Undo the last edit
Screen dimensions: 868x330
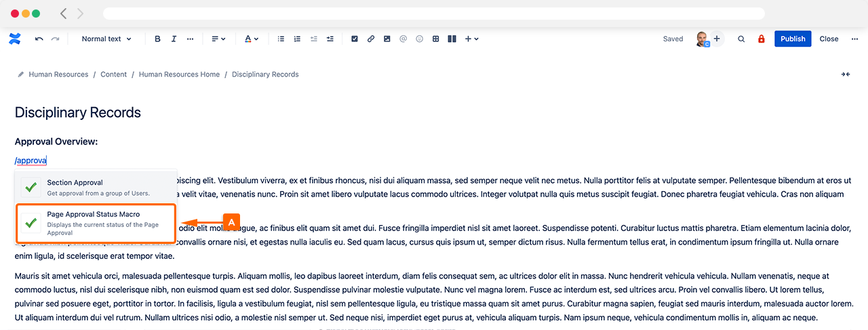[x=39, y=39]
